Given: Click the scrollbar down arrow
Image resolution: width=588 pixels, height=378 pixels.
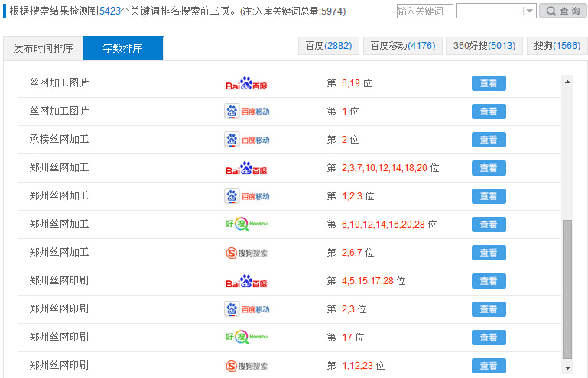Looking at the screenshot, I should [567, 368].
